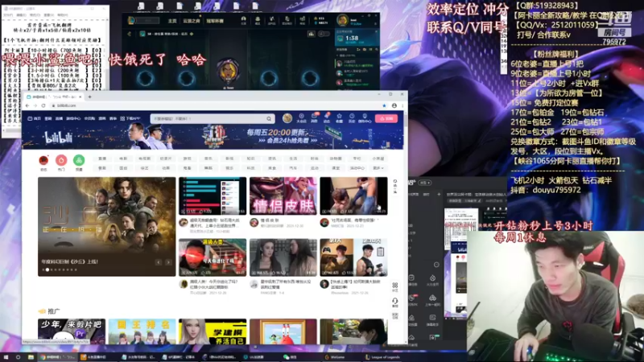Open the messages icon with red badge
Viewport: 644px width, 362px height.
314,118
